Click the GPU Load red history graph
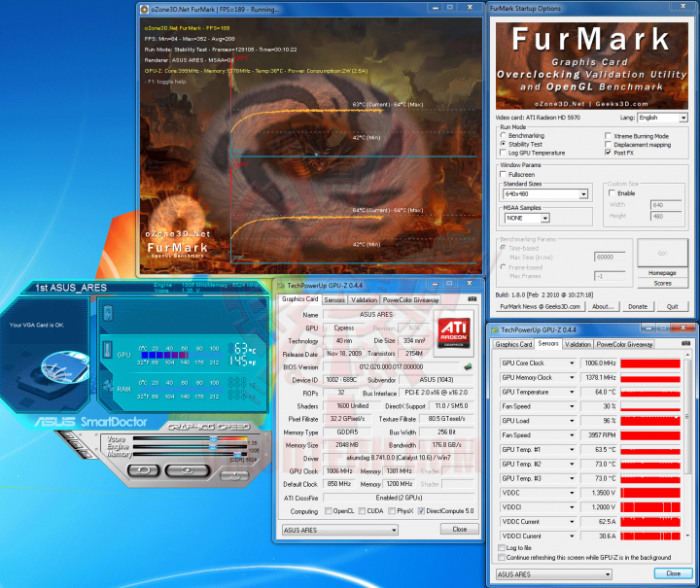 tap(650, 421)
